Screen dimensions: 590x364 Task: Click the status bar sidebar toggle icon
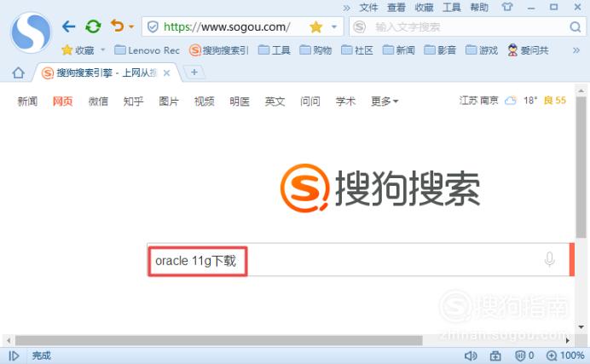coord(14,355)
